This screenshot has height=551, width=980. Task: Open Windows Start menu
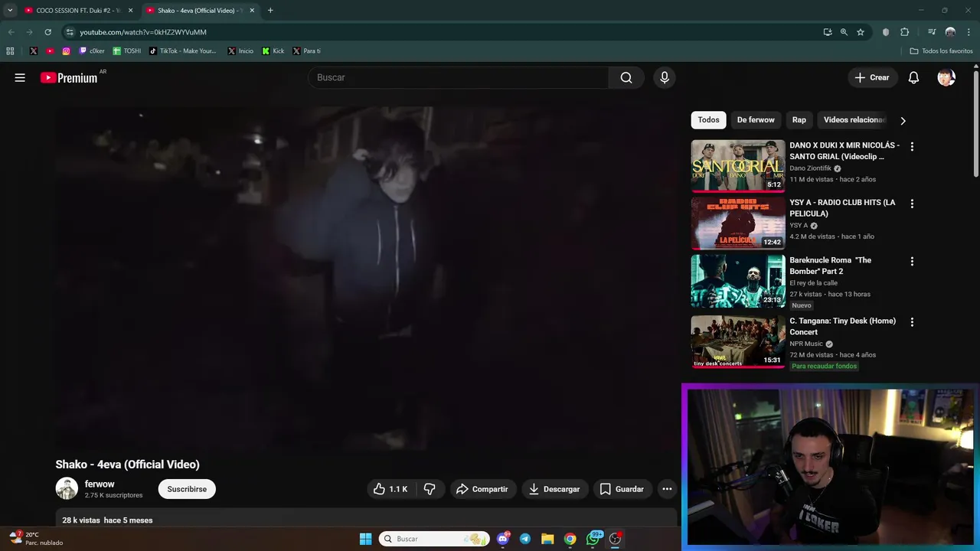365,539
